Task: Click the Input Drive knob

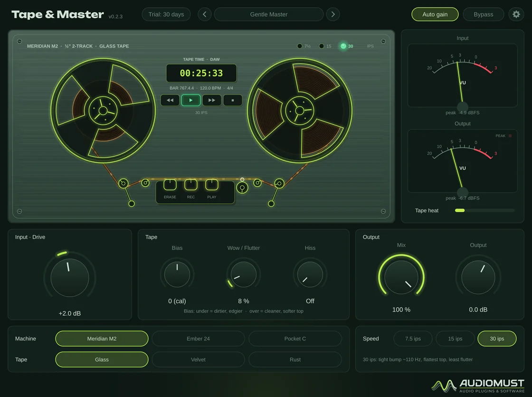Action: coord(69,278)
